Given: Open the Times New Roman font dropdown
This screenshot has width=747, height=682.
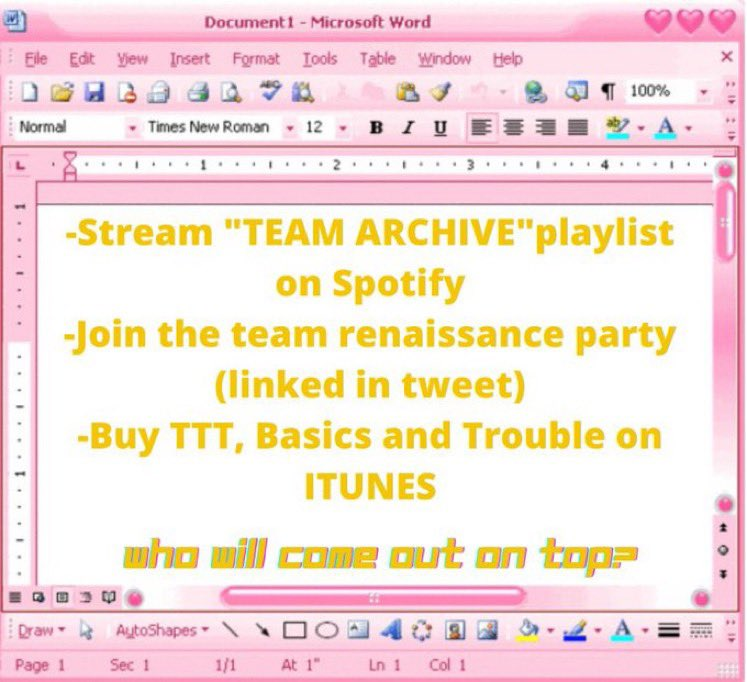Looking at the screenshot, I should point(290,128).
